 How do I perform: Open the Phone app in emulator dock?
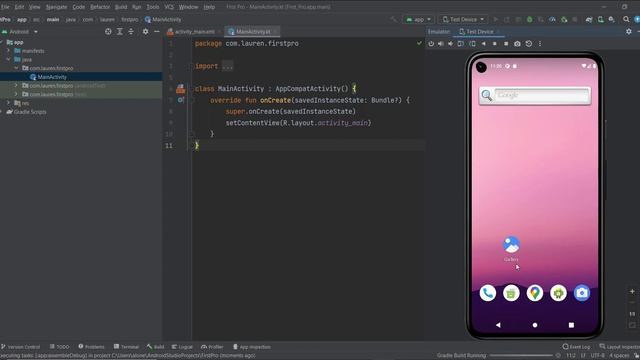tap(487, 293)
